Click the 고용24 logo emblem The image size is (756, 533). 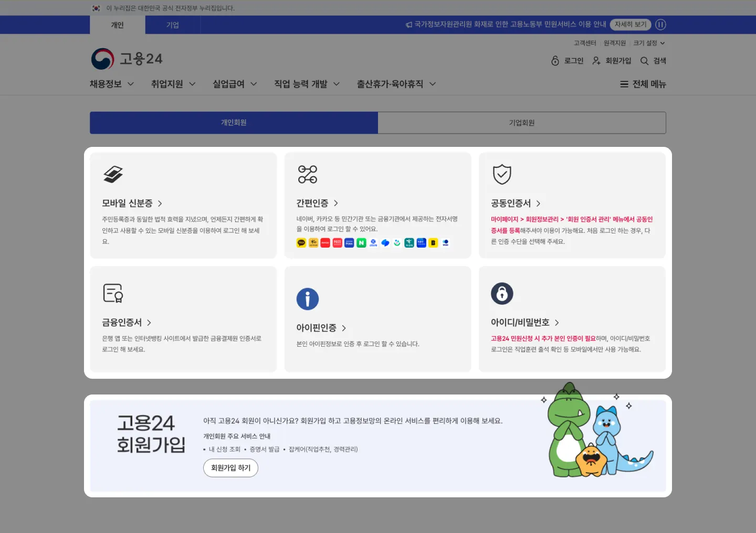pyautogui.click(x=102, y=59)
